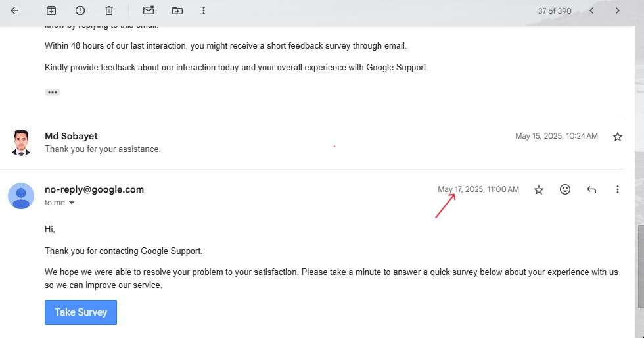Screen dimensions: 644x338
Task: Click the back arrow to inbox
Action: pyautogui.click(x=14, y=11)
